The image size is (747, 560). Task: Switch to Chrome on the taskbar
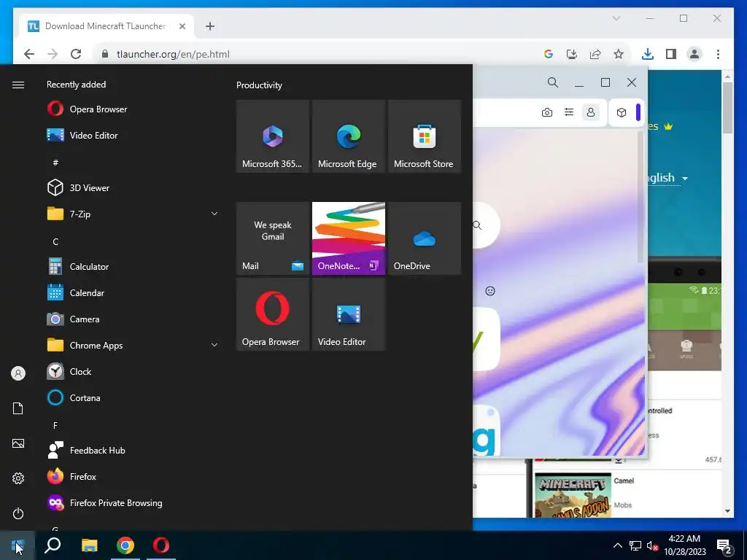[x=125, y=545]
